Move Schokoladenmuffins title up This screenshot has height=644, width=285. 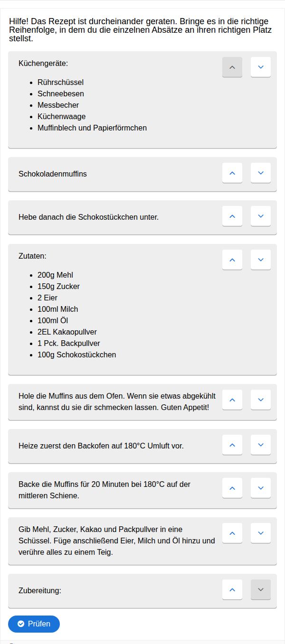pyautogui.click(x=232, y=173)
